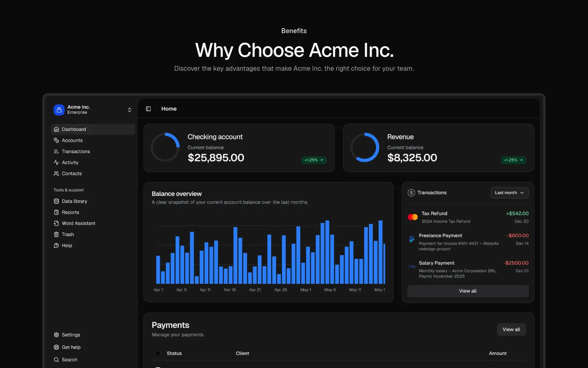
Task: Click the Tools & support section label
Action: (x=69, y=190)
